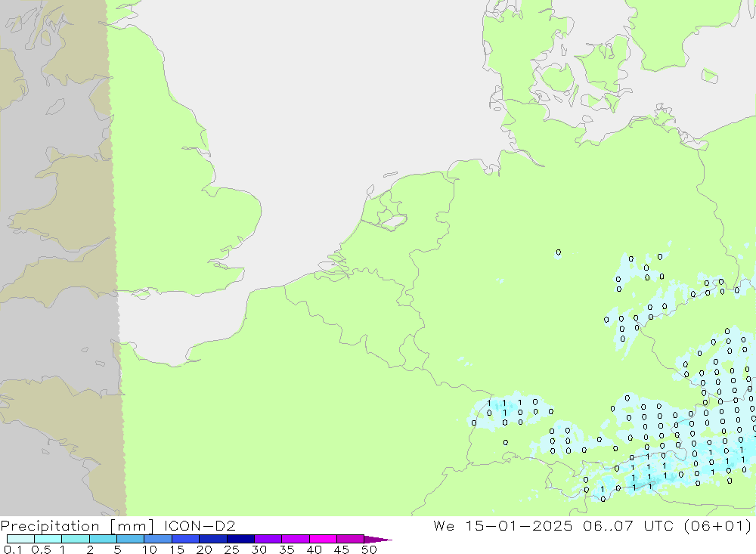Click the 'Precipitation [mm]' title text
756x554 pixels.
pos(77,525)
